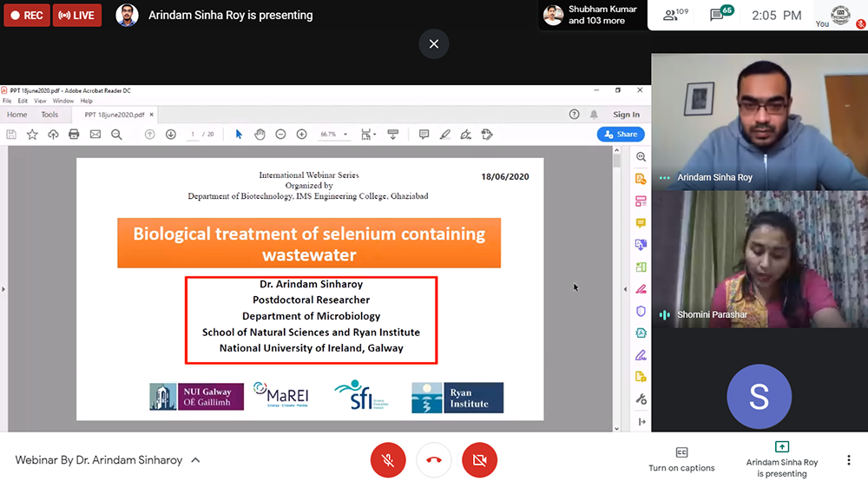The height and width of the screenshot is (488, 868).
Task: Click the blue Share button
Action: point(621,135)
